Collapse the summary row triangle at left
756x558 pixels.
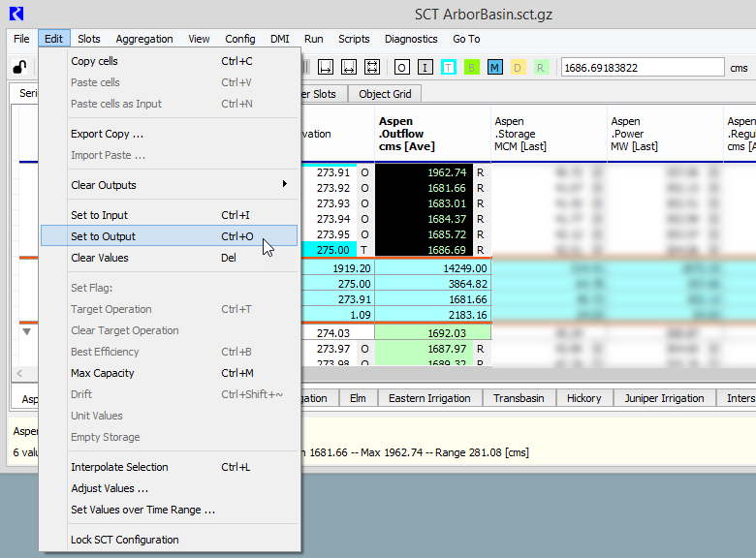(x=26, y=331)
